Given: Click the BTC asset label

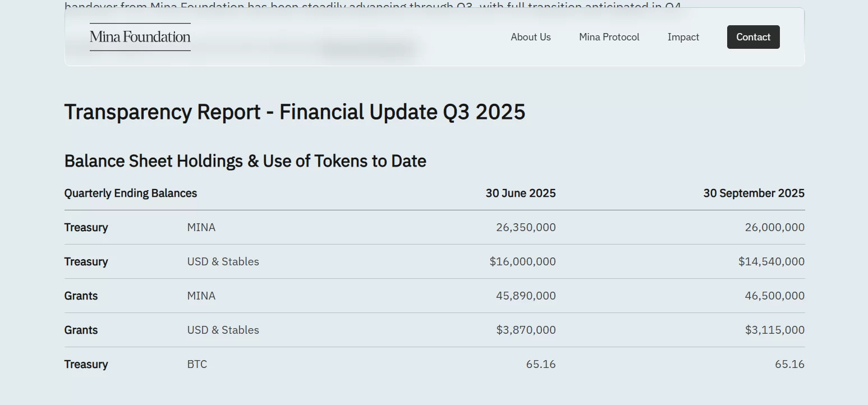Looking at the screenshot, I should click(197, 365).
